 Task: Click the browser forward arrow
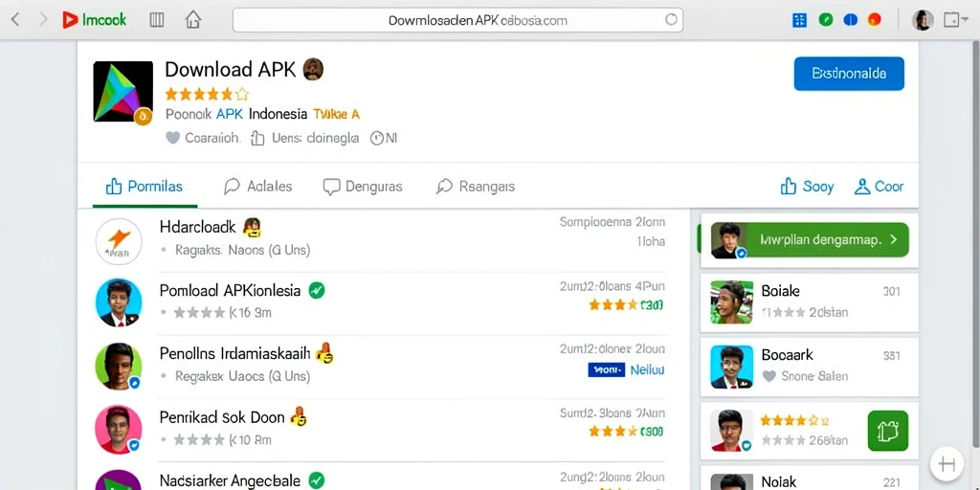coord(43,20)
